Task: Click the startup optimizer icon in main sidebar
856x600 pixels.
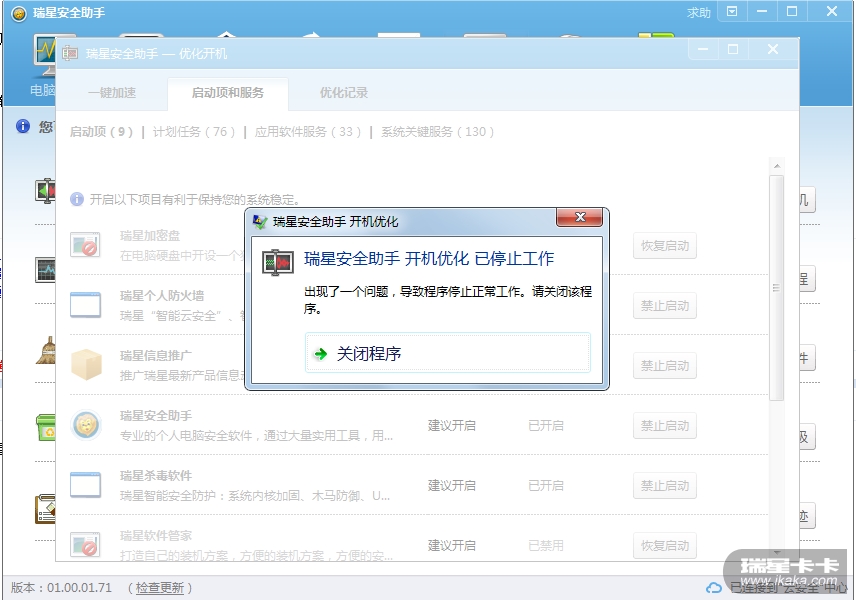Action: [x=45, y=191]
